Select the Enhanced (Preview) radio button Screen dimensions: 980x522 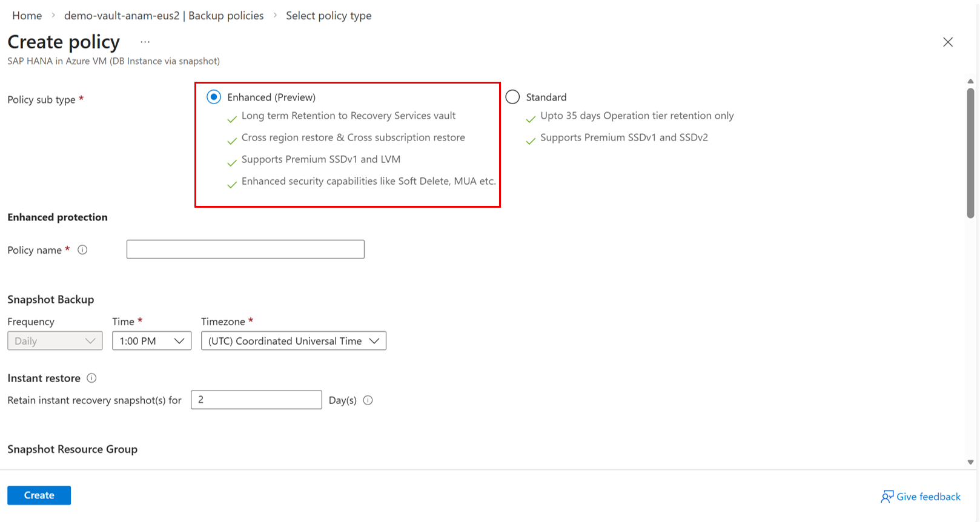point(214,97)
